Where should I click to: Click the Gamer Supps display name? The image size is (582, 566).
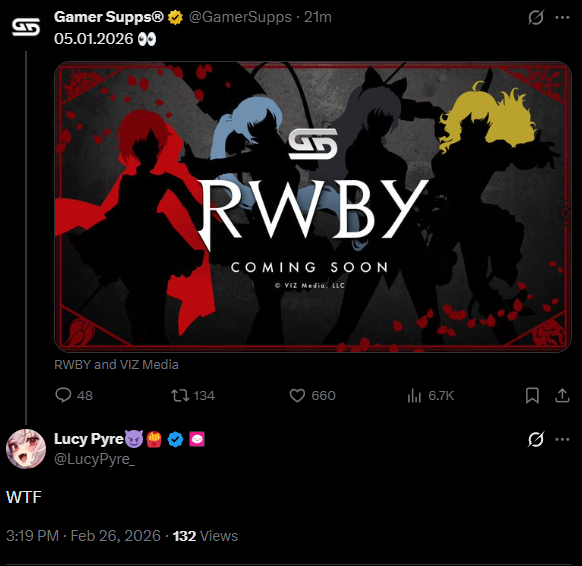tap(109, 17)
